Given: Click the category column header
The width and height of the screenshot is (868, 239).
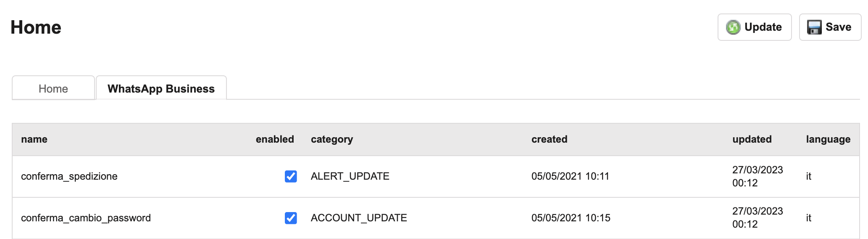Looking at the screenshot, I should (332, 139).
